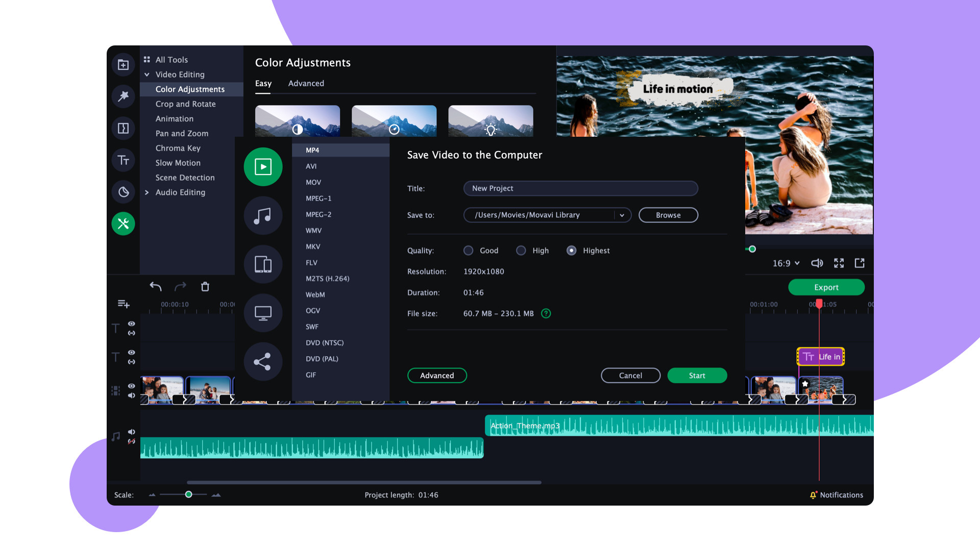Select the Save for devices export icon
This screenshot has width=980, height=551.
pyautogui.click(x=263, y=264)
